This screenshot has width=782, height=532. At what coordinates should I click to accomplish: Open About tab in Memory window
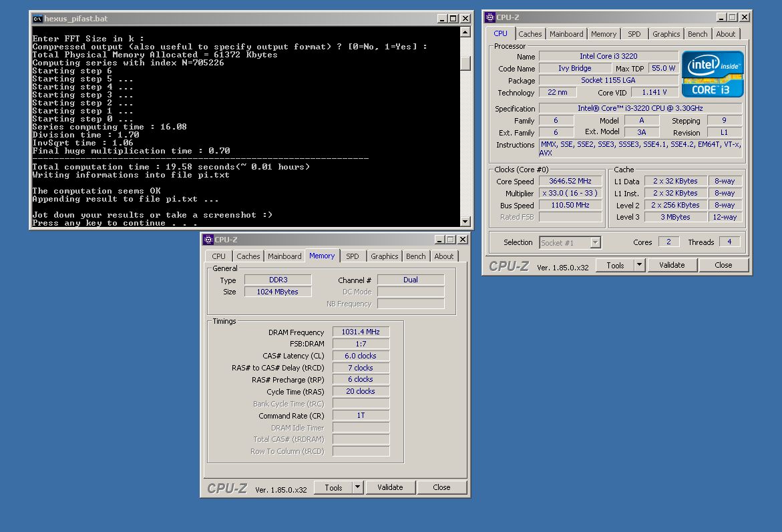[444, 256]
